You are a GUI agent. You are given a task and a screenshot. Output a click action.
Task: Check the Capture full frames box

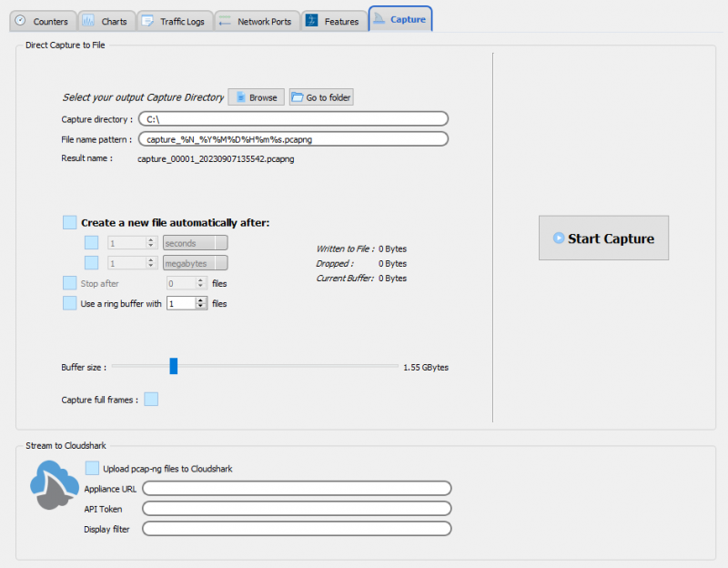tap(151, 399)
